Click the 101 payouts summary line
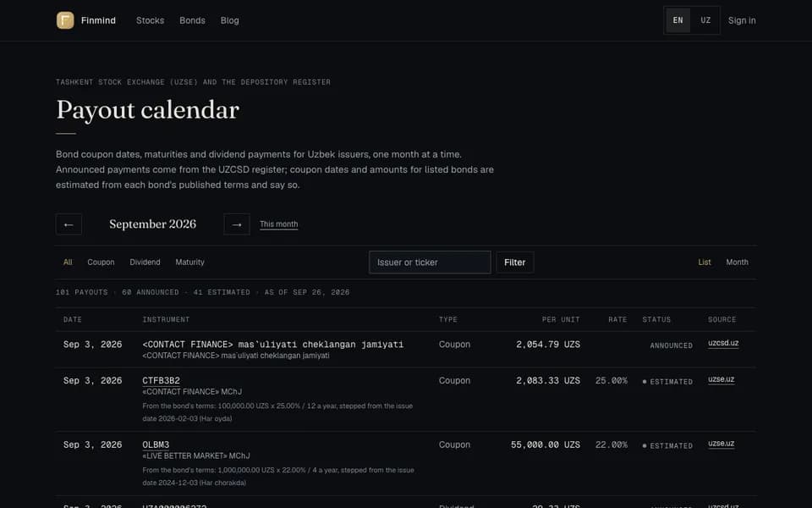Image resolution: width=812 pixels, height=508 pixels. pyautogui.click(x=202, y=292)
